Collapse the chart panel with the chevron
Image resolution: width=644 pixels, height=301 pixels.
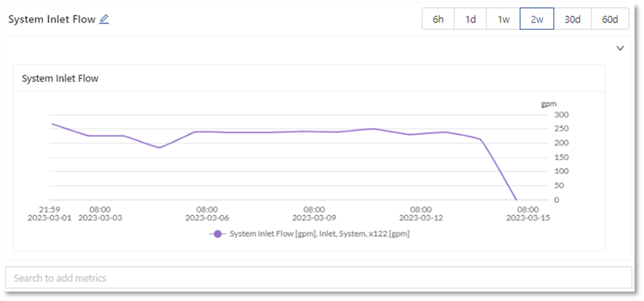click(x=621, y=48)
